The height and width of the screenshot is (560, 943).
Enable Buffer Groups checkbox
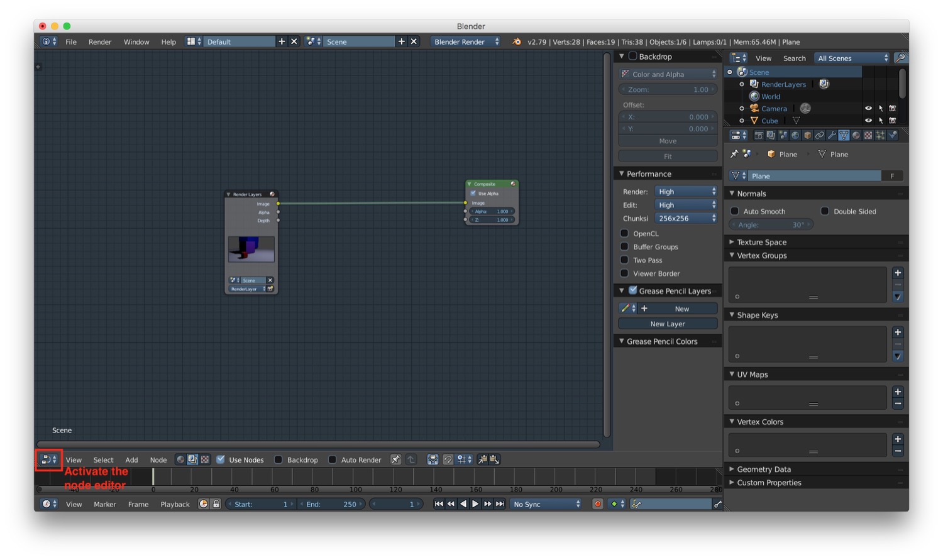click(624, 246)
